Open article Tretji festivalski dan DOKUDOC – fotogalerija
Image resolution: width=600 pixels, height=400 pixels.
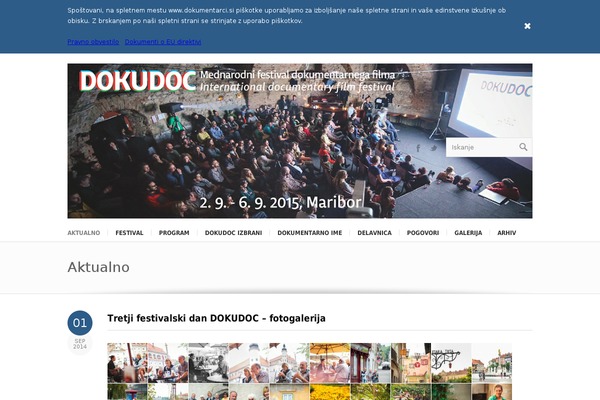coord(216,318)
